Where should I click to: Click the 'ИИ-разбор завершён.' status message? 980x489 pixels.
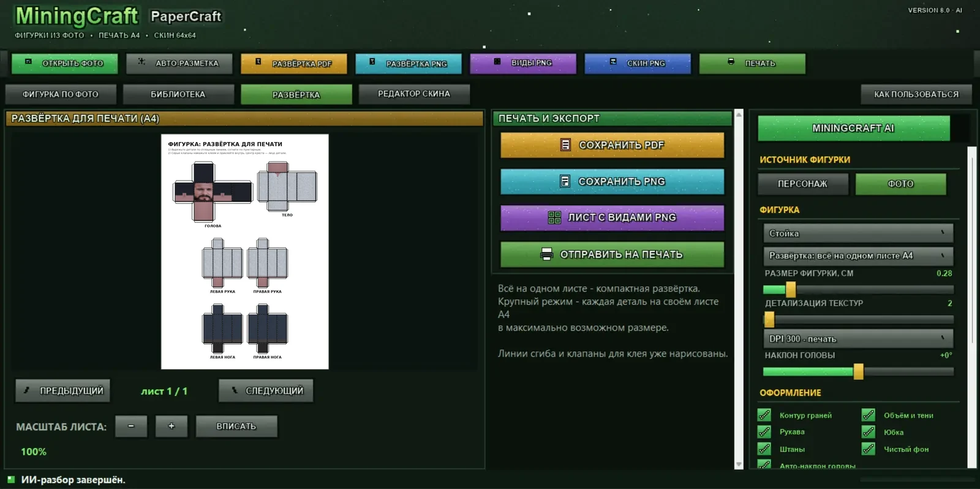tap(73, 480)
